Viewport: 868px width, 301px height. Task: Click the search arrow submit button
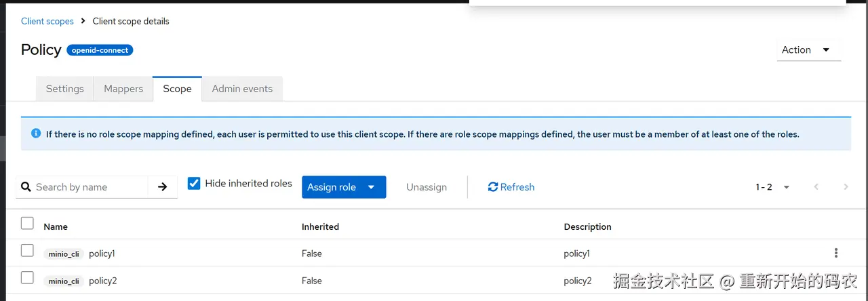[x=163, y=187]
